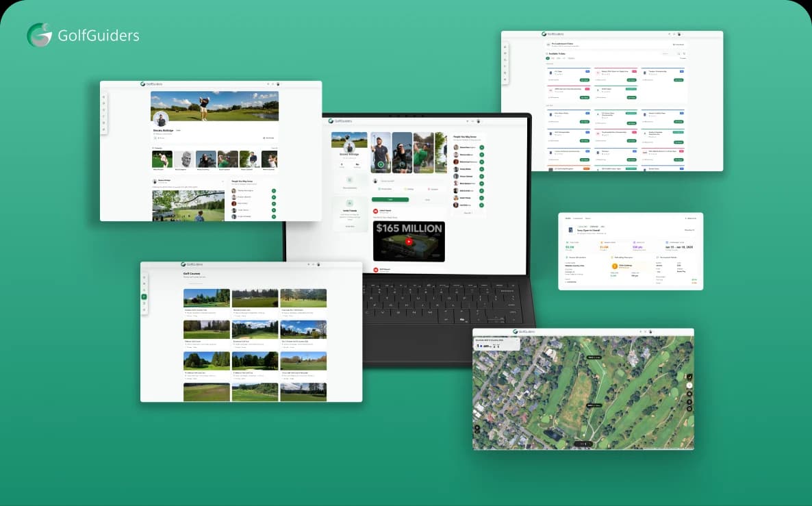Click GolfGuiders logo in profile window header
This screenshot has height=506, width=812.
coord(151,84)
